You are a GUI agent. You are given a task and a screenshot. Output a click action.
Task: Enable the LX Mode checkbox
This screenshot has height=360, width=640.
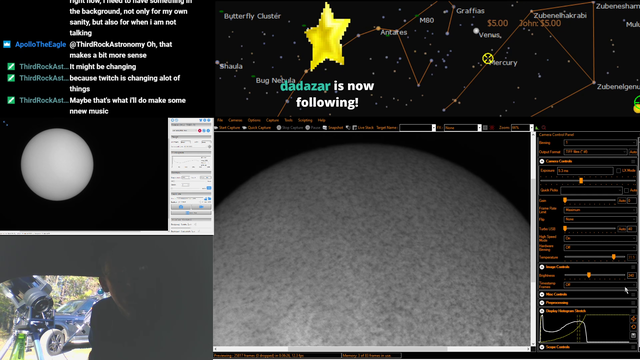(618, 171)
